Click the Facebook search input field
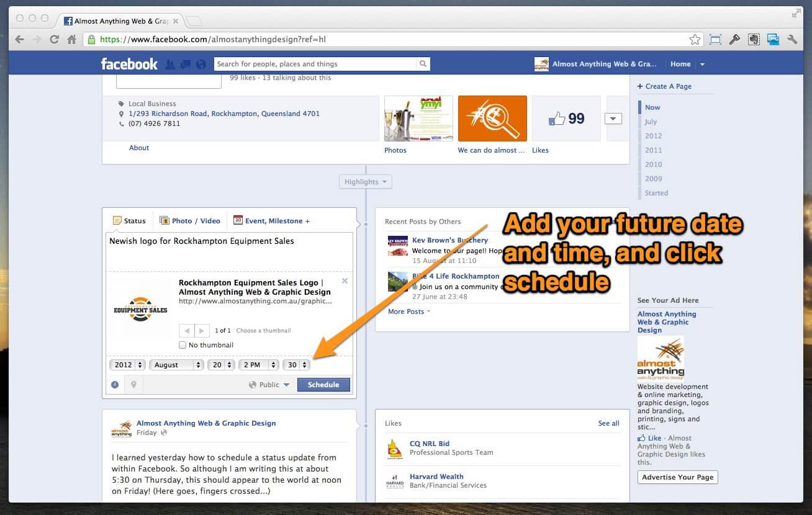Screen dimensions: 812x515 tap(315, 64)
